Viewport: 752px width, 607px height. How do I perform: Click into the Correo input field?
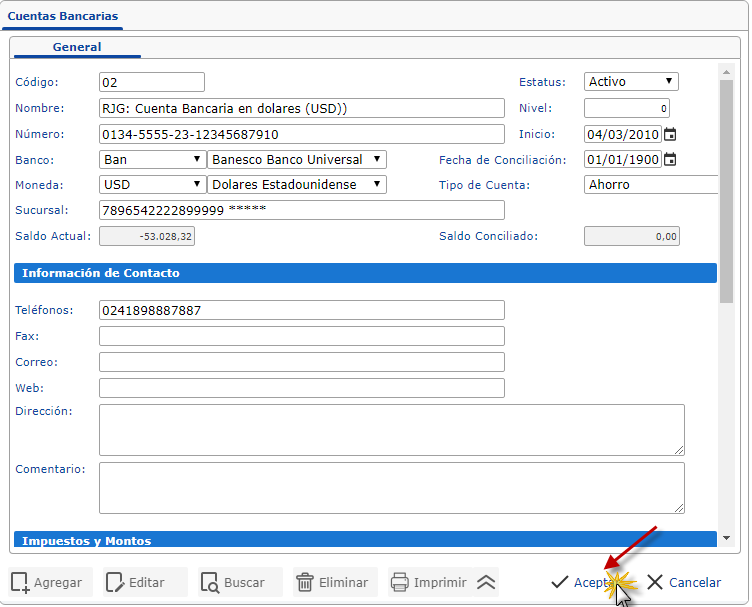coord(301,362)
